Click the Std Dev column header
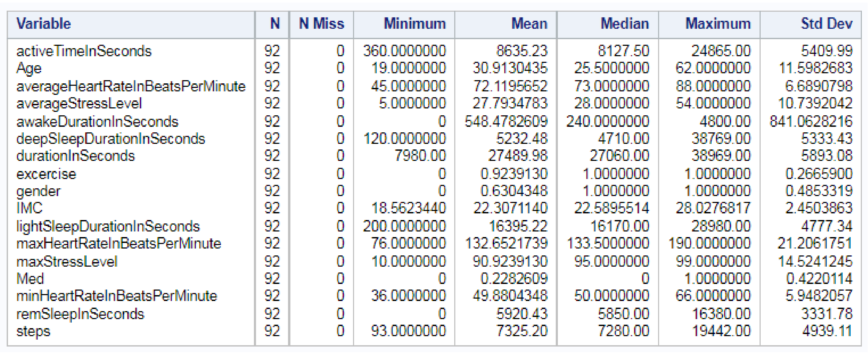 [826, 24]
